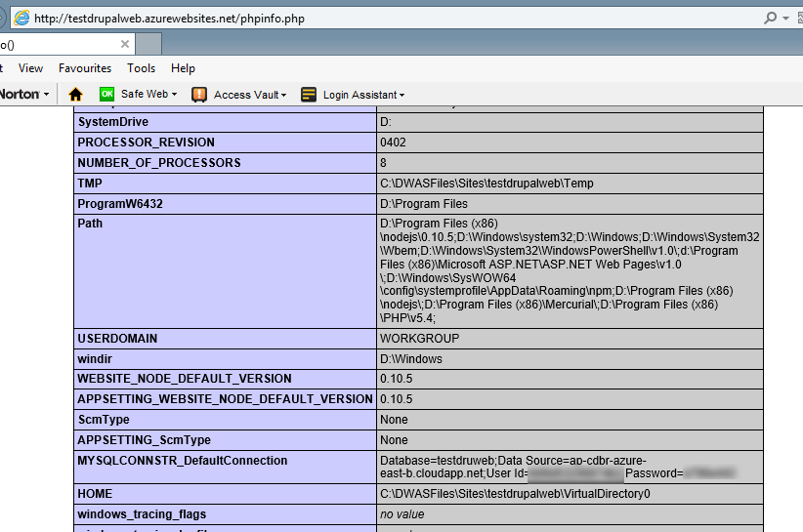This screenshot has width=803, height=532.
Task: Click the Internet Explorer page icon in address bar
Action: 21,18
